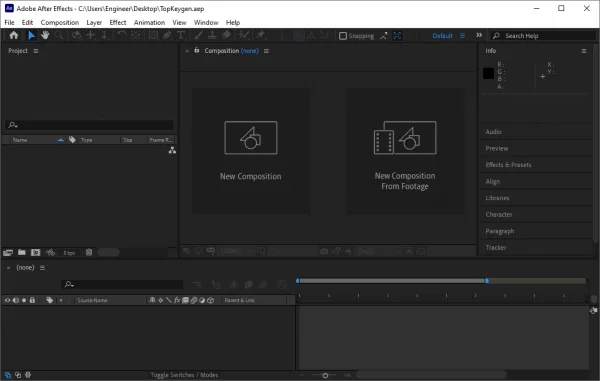Toggle the video eye column in timeline
The width and height of the screenshot is (600, 381).
pyautogui.click(x=7, y=300)
